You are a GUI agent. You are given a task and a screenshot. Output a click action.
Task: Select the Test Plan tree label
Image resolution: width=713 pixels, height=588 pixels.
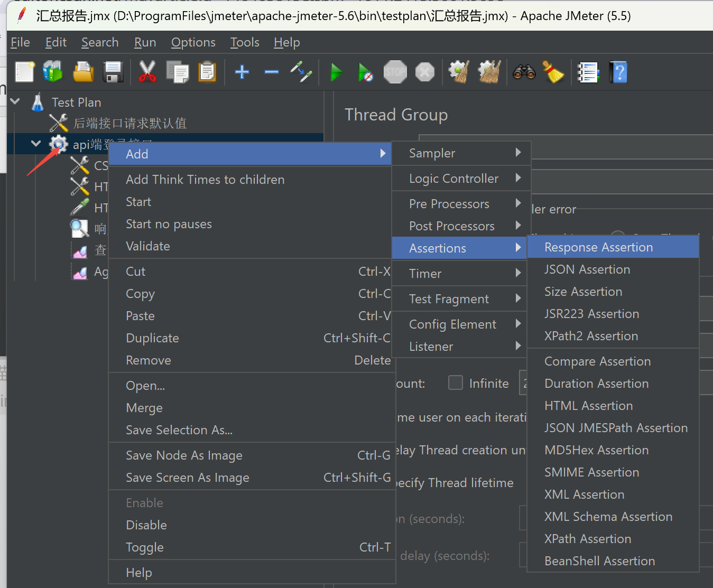coord(76,102)
